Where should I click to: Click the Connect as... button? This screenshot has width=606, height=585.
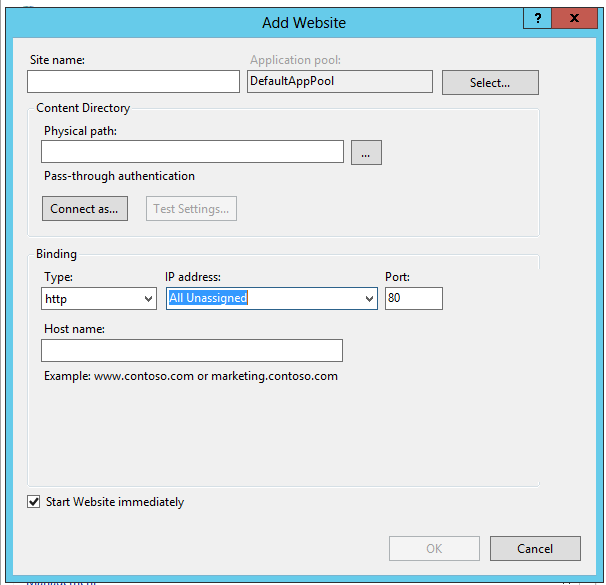(x=84, y=209)
